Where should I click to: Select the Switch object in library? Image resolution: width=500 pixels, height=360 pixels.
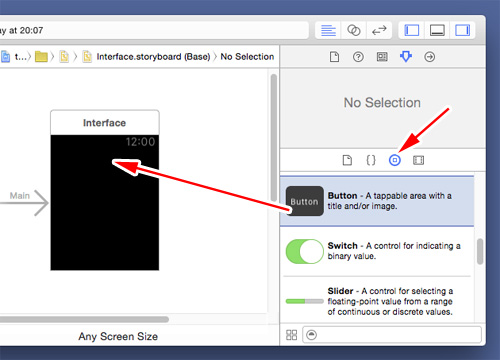tap(377, 251)
